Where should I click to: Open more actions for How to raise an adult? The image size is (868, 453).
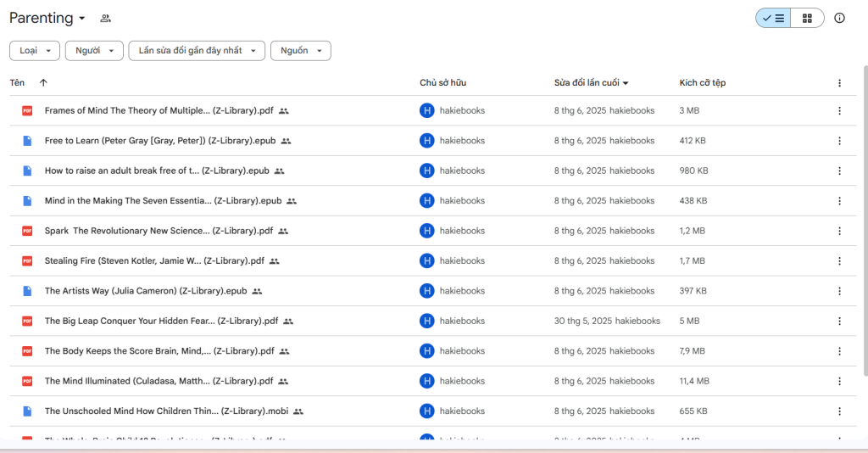[839, 171]
